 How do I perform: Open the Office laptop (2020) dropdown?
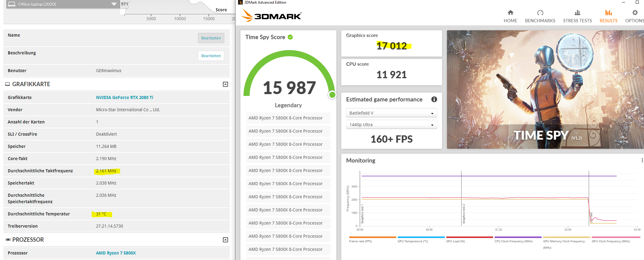(63, 4)
